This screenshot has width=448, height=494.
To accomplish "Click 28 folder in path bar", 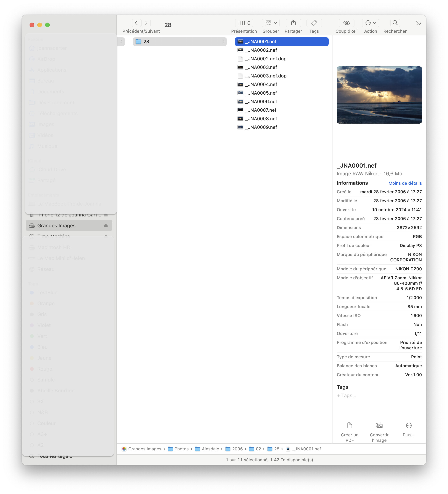I will (x=273, y=449).
